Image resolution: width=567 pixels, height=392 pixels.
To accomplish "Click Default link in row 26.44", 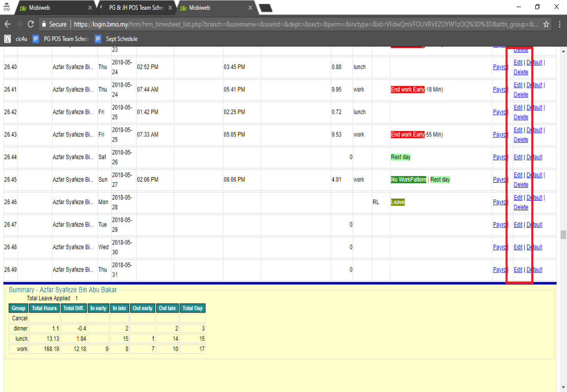I will [534, 157].
